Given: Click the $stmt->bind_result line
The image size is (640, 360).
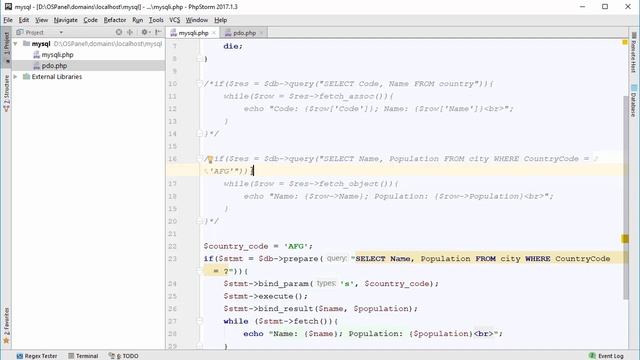Looking at the screenshot, I should [320, 309].
